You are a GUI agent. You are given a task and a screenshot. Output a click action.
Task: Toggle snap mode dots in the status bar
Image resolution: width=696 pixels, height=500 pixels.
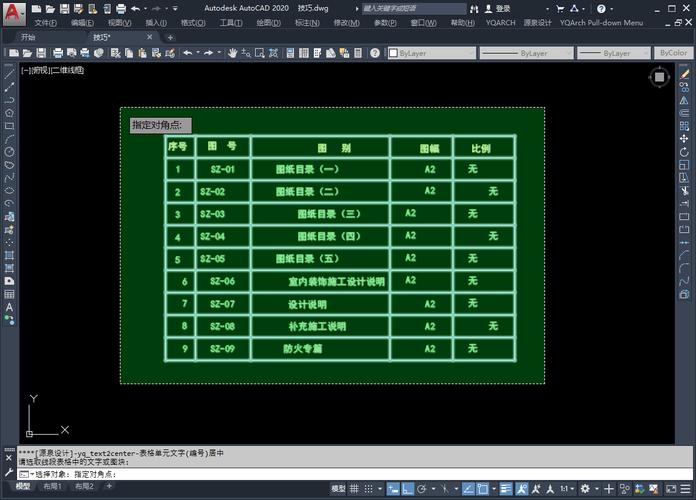pos(368,489)
